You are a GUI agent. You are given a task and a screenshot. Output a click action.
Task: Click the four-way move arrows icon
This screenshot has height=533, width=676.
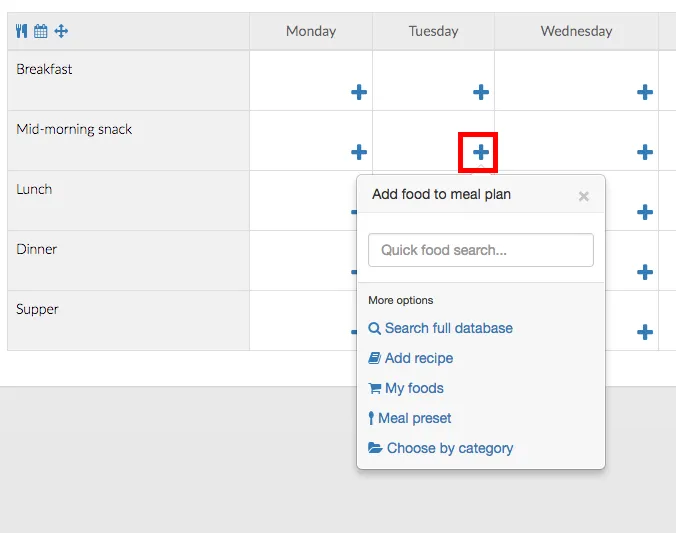click(61, 31)
